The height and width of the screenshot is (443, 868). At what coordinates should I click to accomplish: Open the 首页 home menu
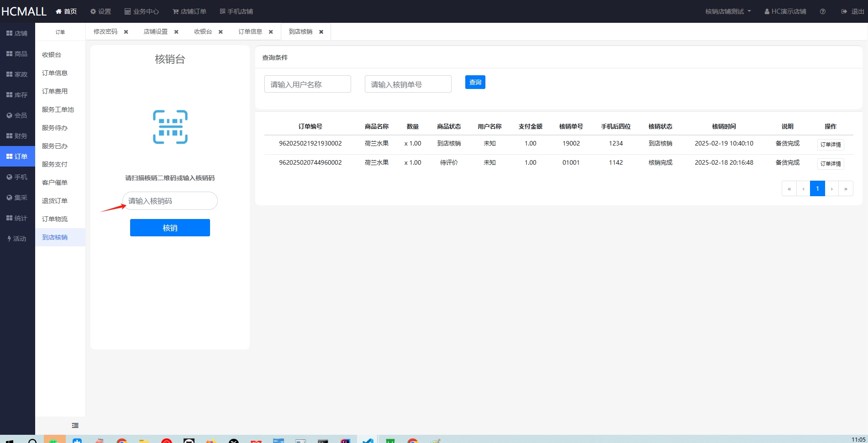[66, 11]
